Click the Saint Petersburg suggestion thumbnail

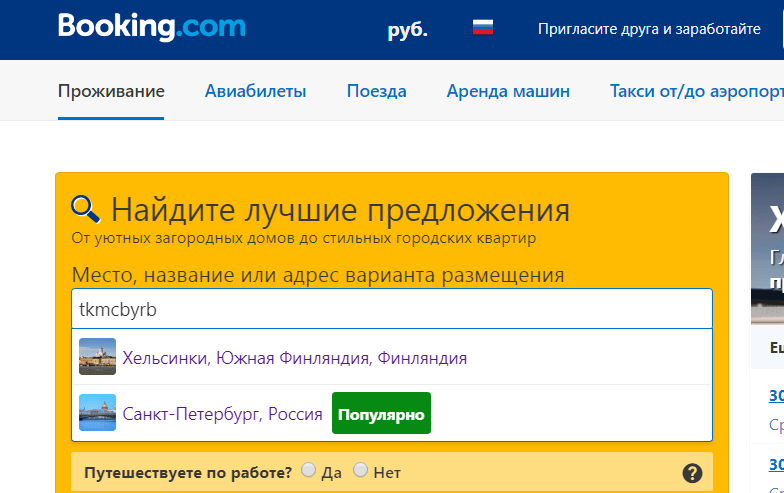point(98,412)
